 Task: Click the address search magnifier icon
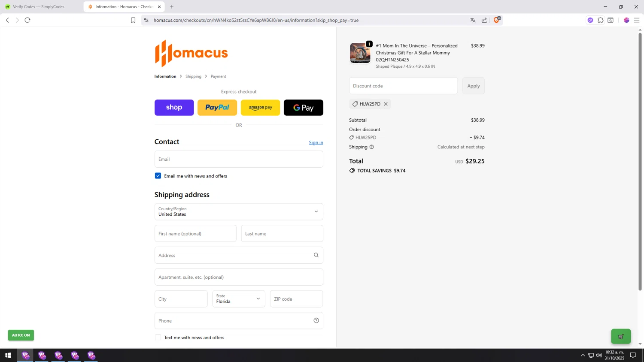coord(316,255)
